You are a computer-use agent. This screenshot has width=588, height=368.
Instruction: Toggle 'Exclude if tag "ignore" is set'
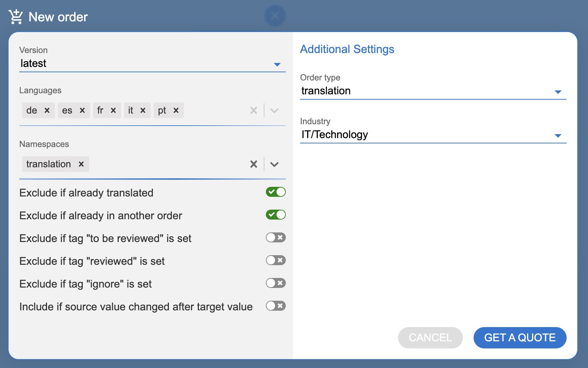pyautogui.click(x=275, y=283)
